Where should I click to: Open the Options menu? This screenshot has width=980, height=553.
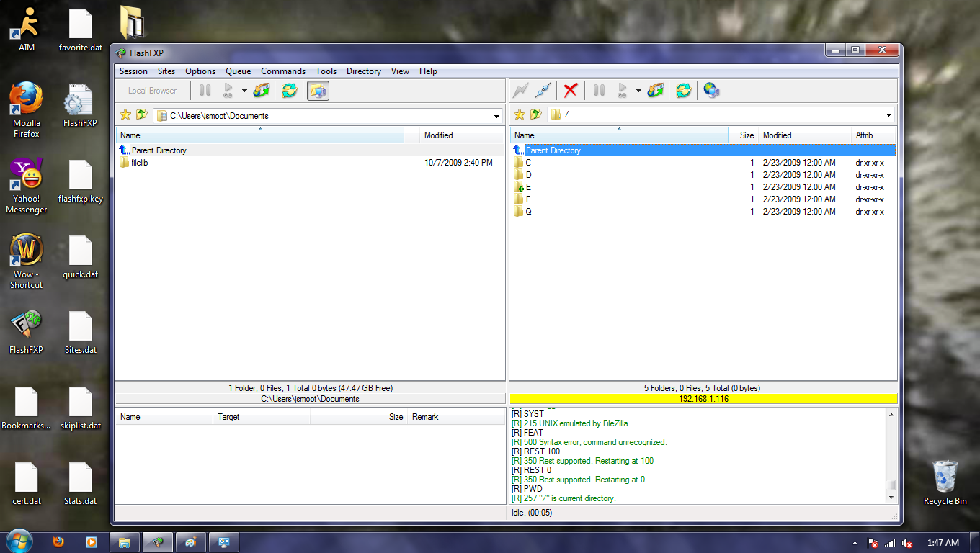pos(200,71)
